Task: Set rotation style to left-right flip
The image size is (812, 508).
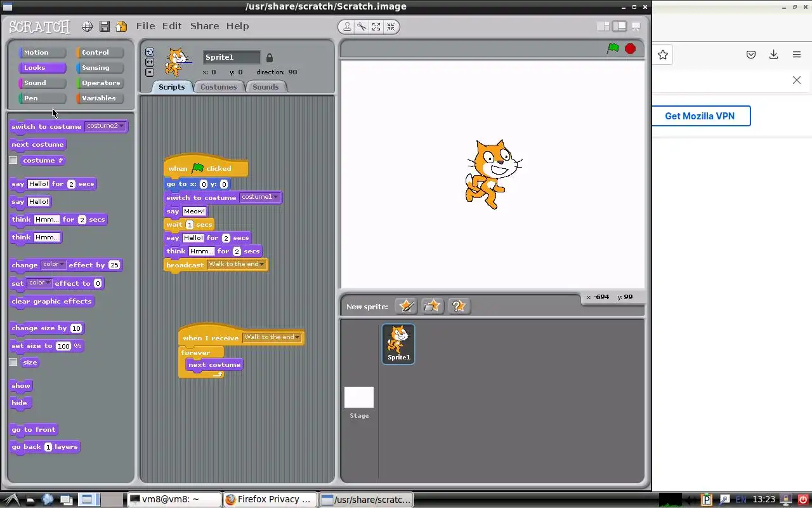Action: click(x=150, y=62)
